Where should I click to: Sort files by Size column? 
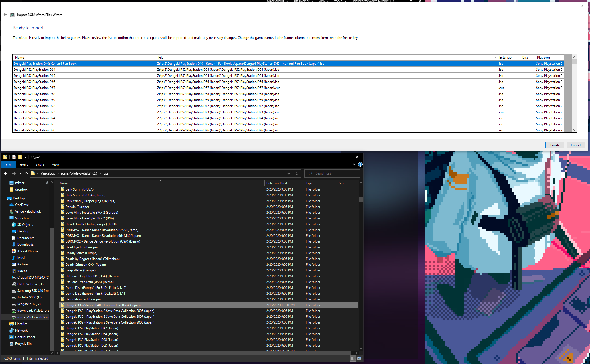pyautogui.click(x=347, y=183)
